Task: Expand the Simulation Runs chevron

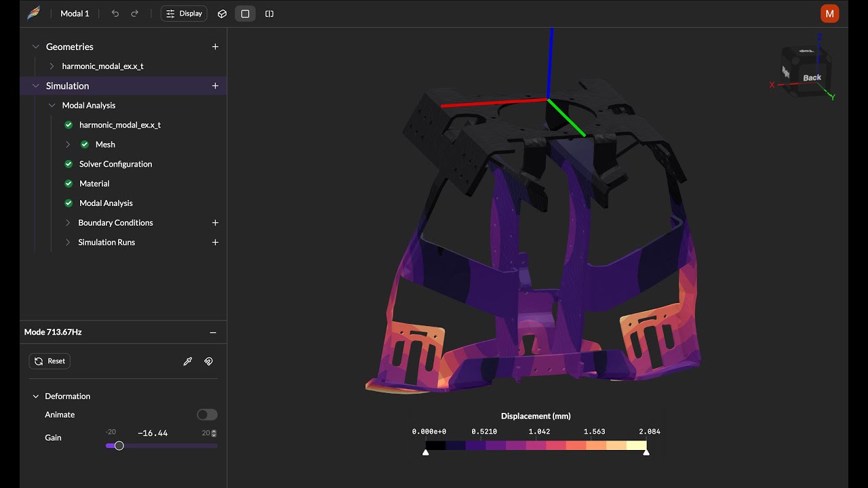Action: click(68, 242)
